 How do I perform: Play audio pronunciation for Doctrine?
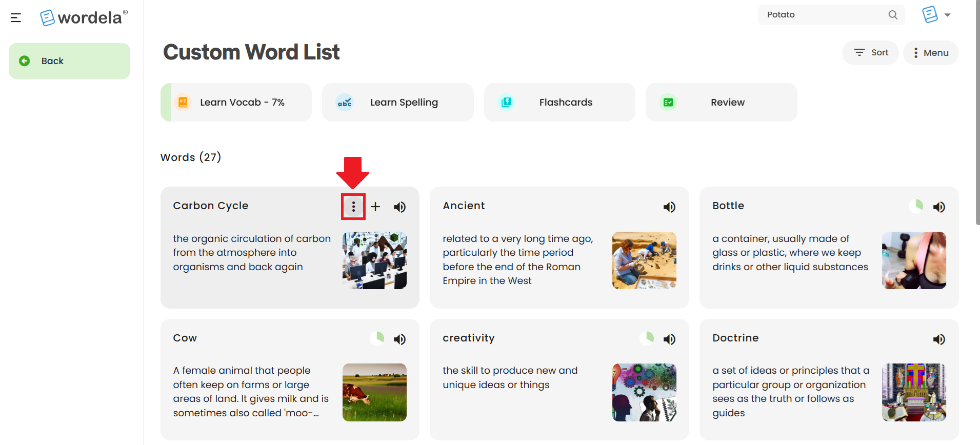(939, 339)
